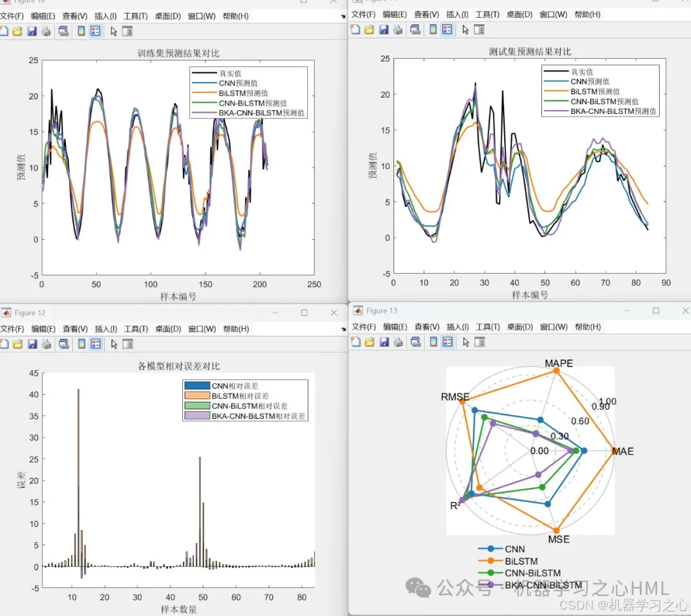Click the 各模型相对误差对比 plot title
The height and width of the screenshot is (616, 691).
click(x=179, y=367)
